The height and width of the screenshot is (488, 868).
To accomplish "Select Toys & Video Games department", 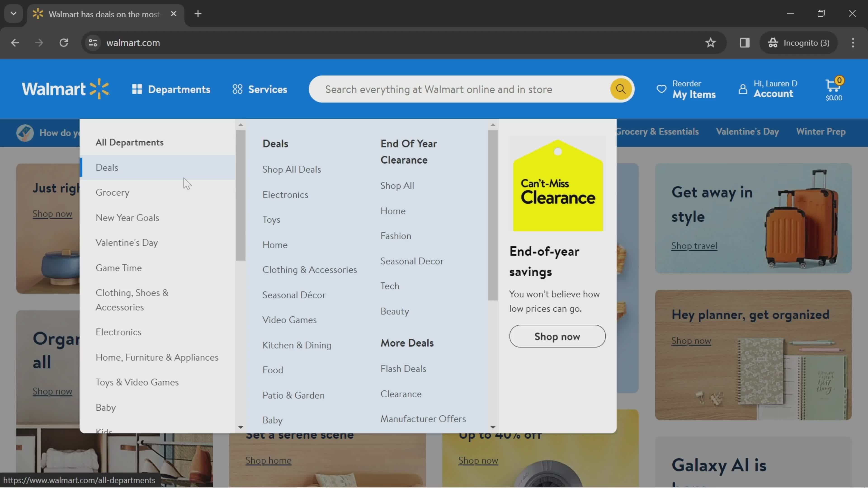I will (x=137, y=382).
